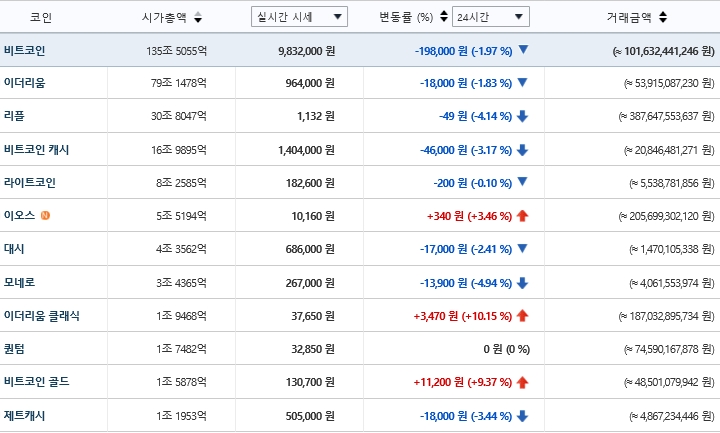720x433 pixels.
Task: Click the price 130,700 원
Action: pyautogui.click(x=310, y=382)
